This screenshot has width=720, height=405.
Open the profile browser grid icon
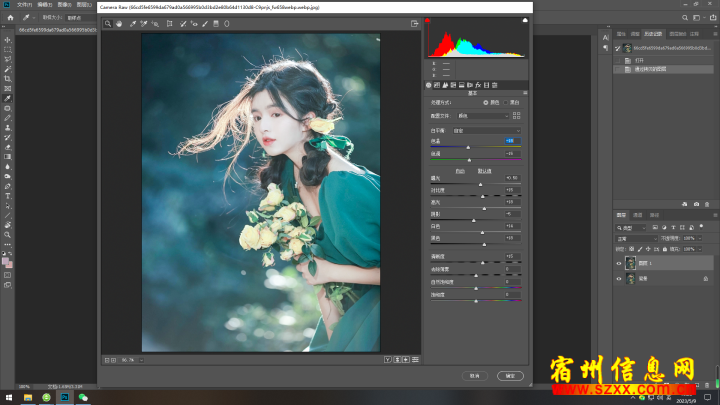tap(517, 116)
